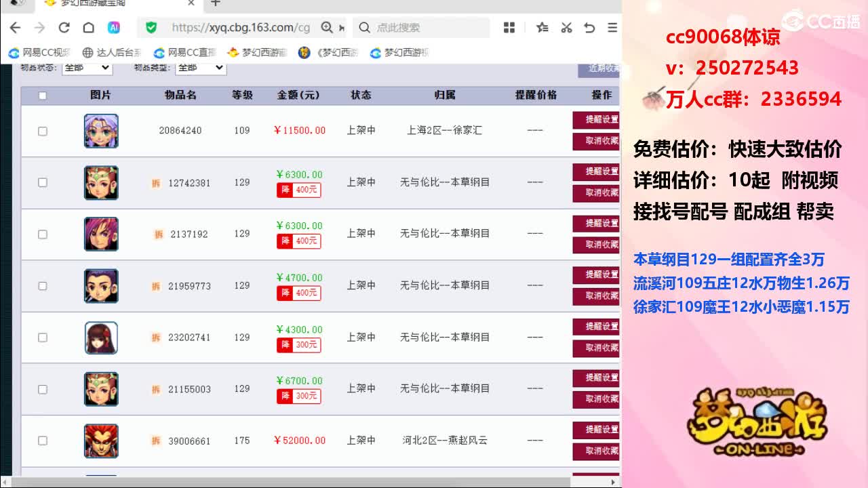Open character avatar for item 23202741
868x488 pixels.
pos(101,338)
